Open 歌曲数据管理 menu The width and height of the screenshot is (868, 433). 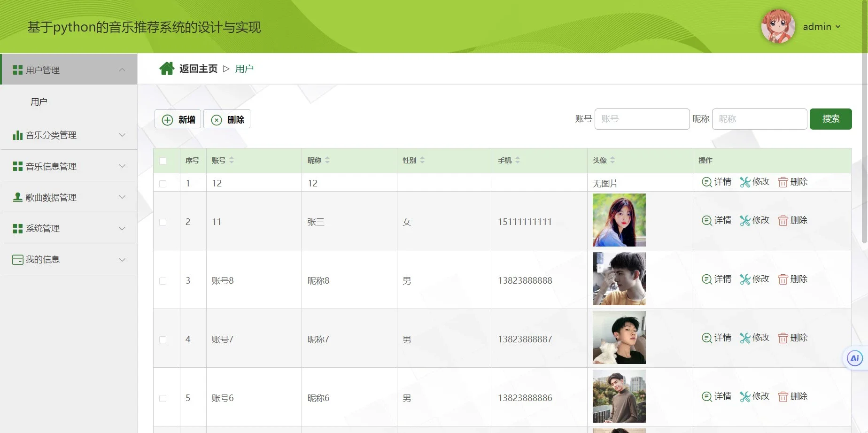tap(69, 197)
